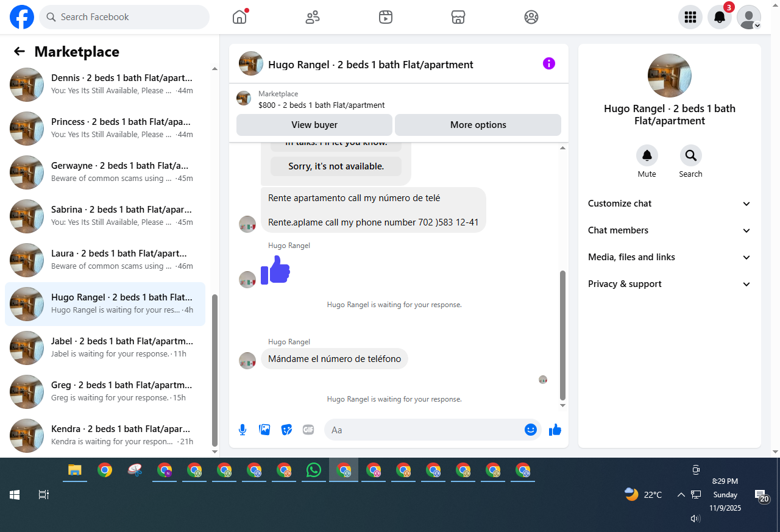Image resolution: width=780 pixels, height=532 pixels.
Task: Open conversation information purple info icon
Action: [x=549, y=63]
